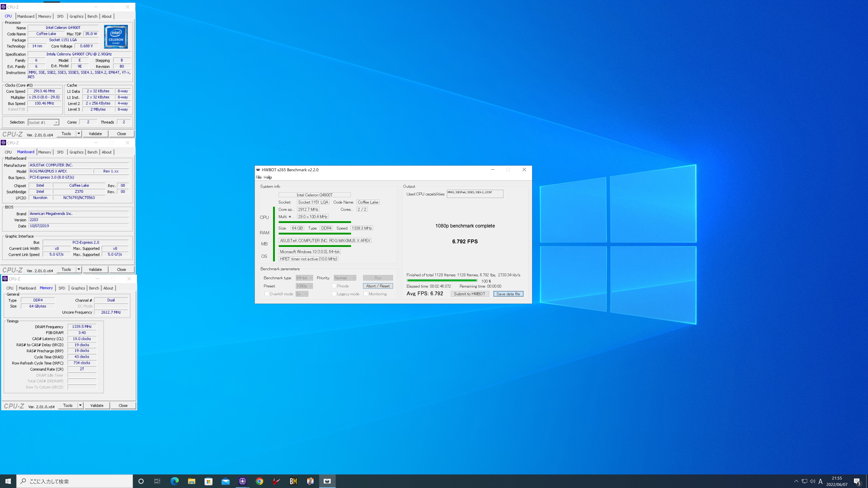
Task: Open the Socket #1 selection dropdown
Action: [43, 122]
